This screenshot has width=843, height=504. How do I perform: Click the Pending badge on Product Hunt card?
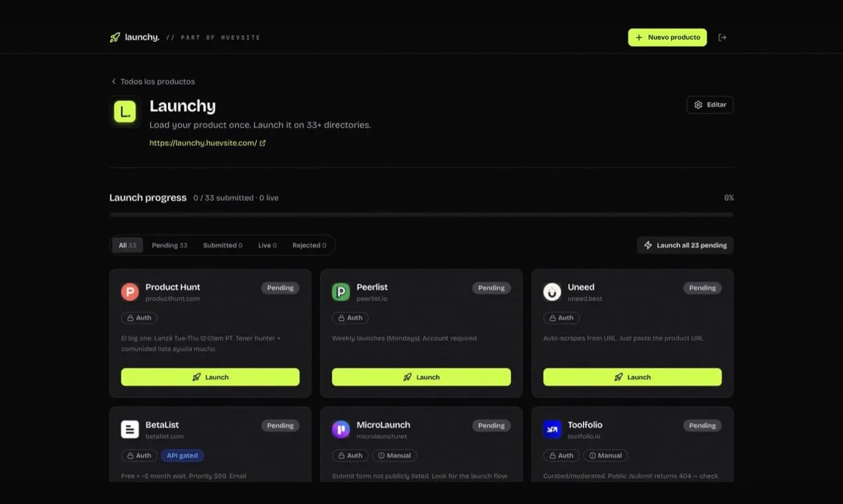[x=280, y=288]
